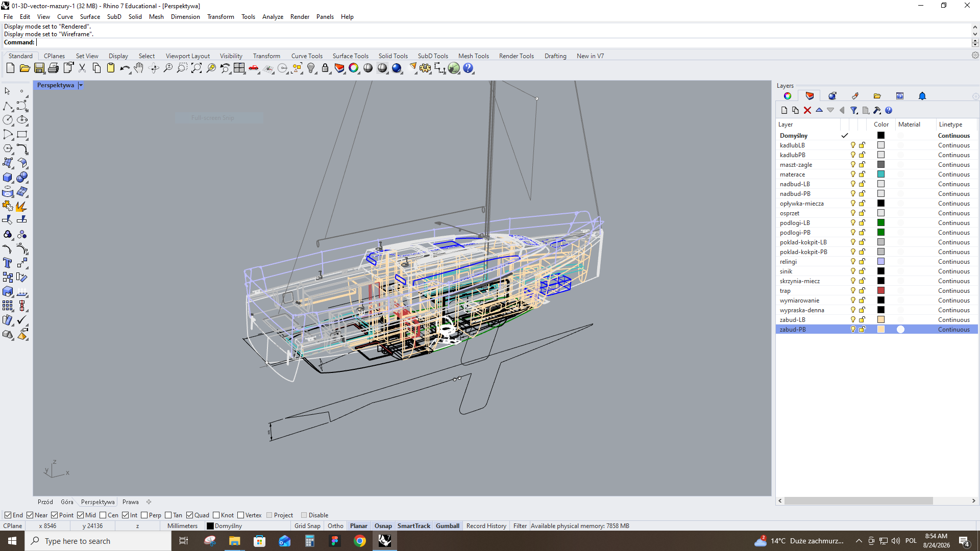Click the new layer icon in Layers panel
This screenshot has height=551, width=980.
(784, 110)
